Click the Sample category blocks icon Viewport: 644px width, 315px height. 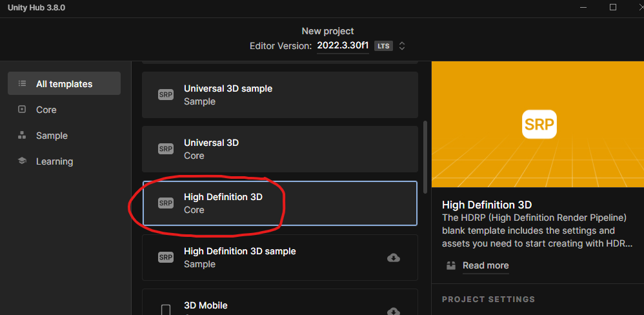pyautogui.click(x=22, y=136)
